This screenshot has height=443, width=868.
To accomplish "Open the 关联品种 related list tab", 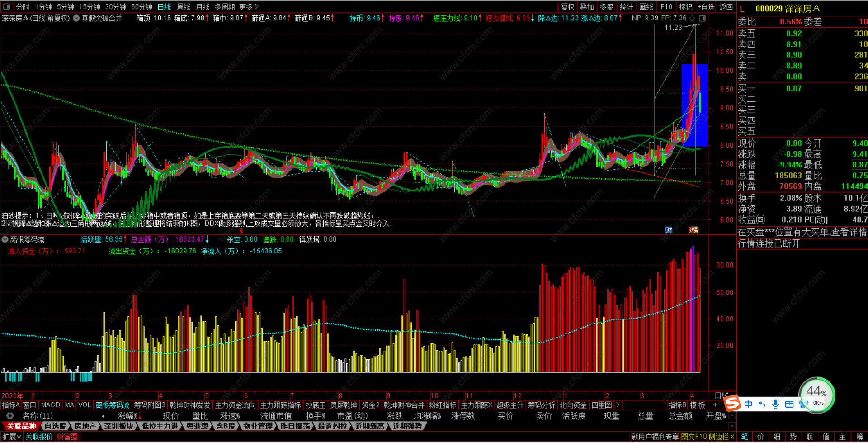I will point(21,426).
